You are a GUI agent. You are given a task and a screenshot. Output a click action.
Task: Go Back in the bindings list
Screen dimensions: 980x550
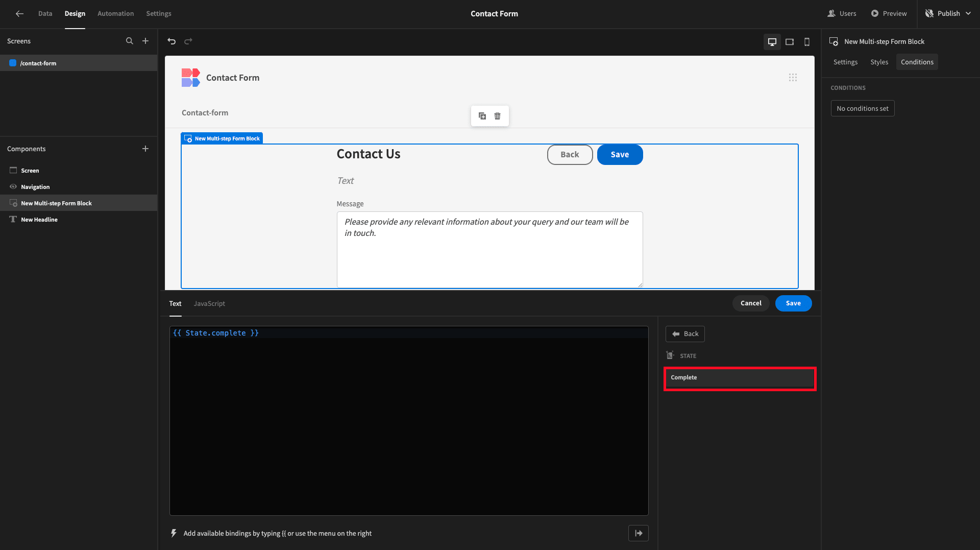685,334
